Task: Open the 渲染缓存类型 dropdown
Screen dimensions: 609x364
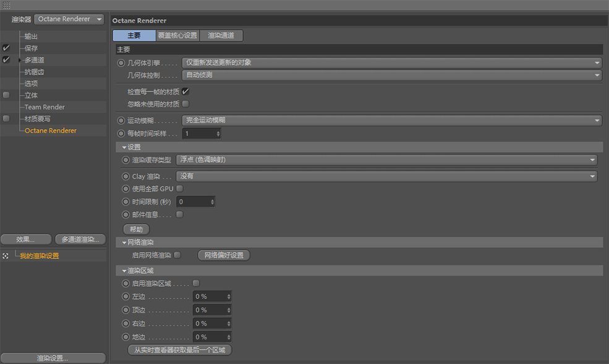Action: [387, 160]
